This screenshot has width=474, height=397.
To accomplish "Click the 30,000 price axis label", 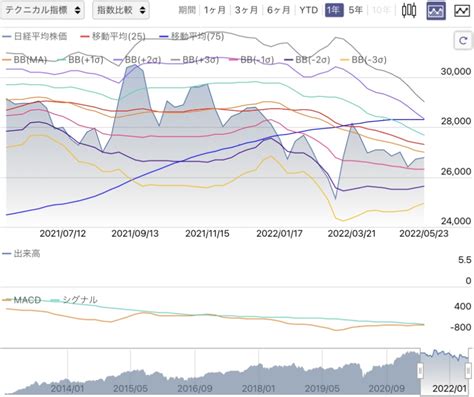I will click(456, 71).
